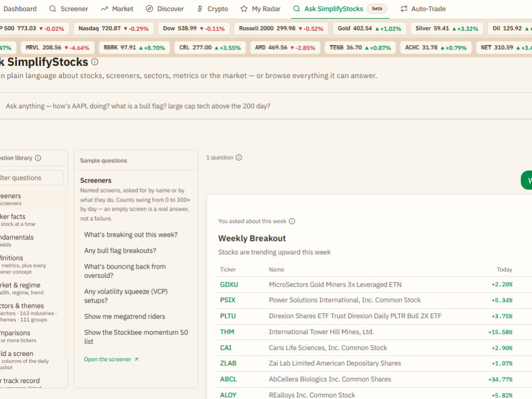Go to the Dashboard tab
The height and width of the screenshot is (399, 532).
coord(19,9)
